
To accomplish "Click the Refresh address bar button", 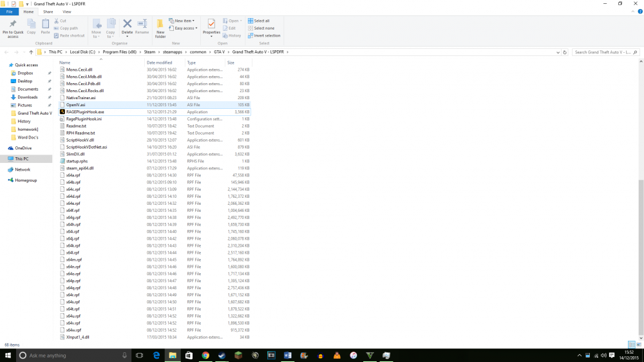I will tap(565, 52).
